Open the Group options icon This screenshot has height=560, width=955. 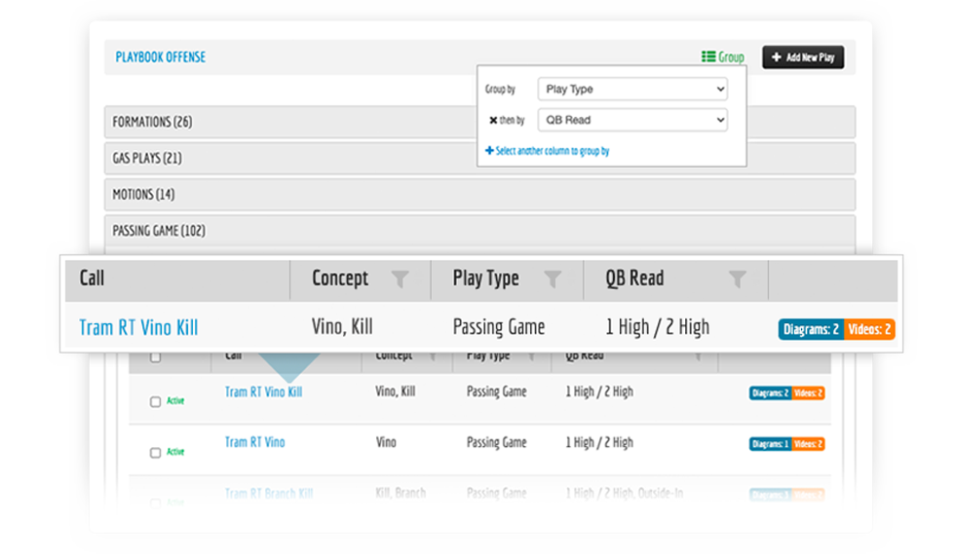pyautogui.click(x=708, y=56)
